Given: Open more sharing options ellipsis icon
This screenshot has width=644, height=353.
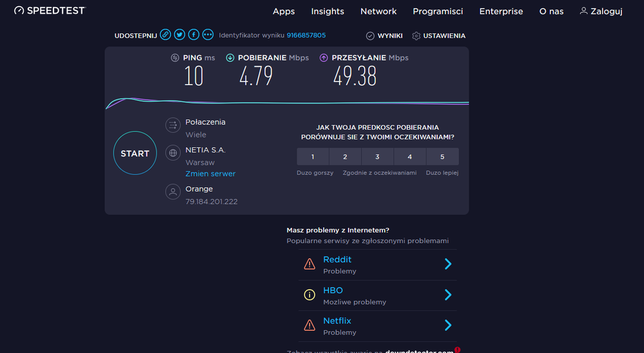Looking at the screenshot, I should click(x=208, y=35).
